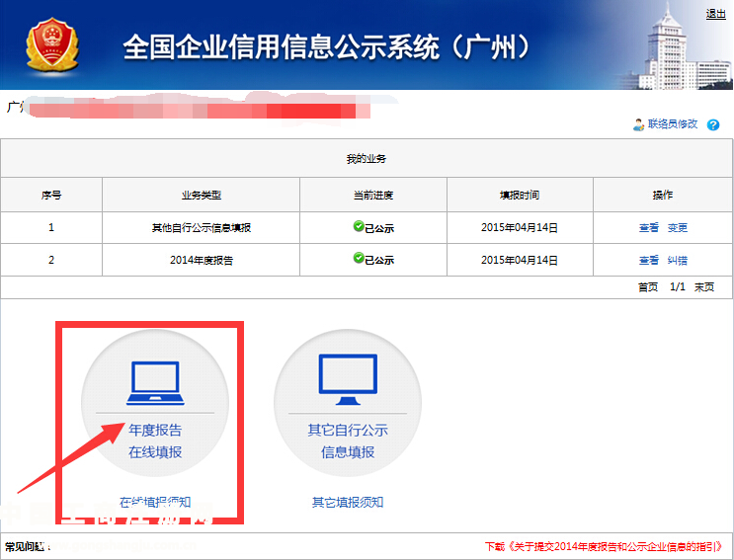Image resolution: width=734 pixels, height=560 pixels.
Task: Click the user icon beside 联络员修改
Action: click(638, 124)
